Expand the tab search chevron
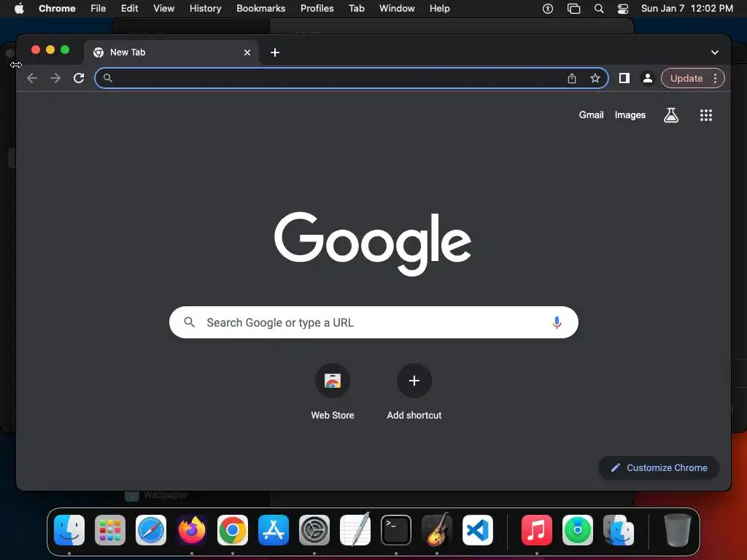 [715, 52]
